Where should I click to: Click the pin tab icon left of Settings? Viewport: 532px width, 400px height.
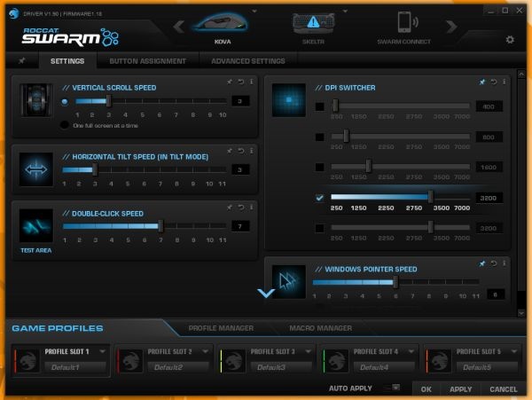(x=22, y=60)
